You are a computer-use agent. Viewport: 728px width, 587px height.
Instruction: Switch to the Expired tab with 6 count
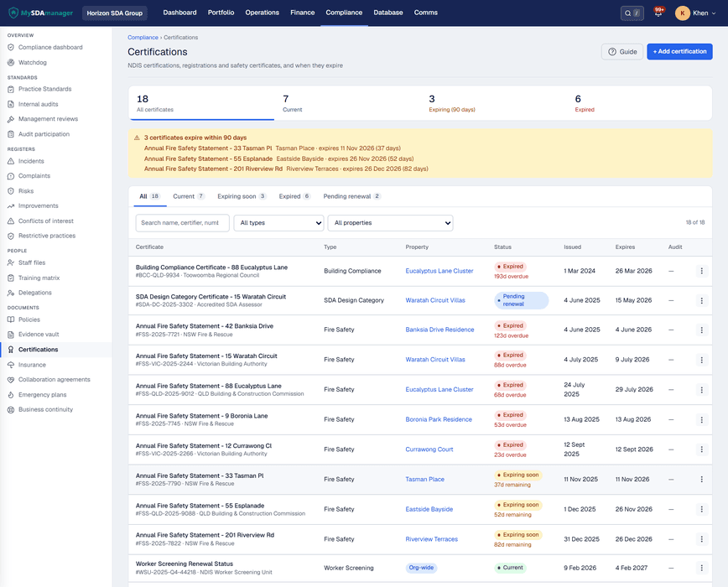click(295, 196)
